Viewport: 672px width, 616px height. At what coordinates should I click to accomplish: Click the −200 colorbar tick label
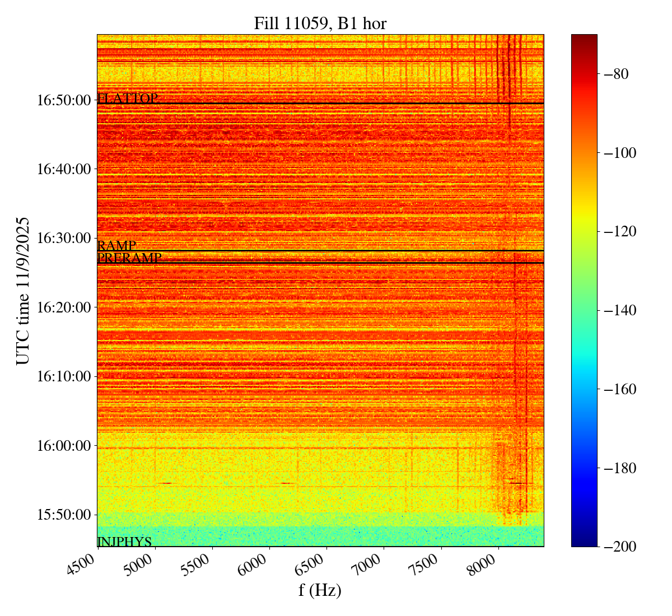619,547
